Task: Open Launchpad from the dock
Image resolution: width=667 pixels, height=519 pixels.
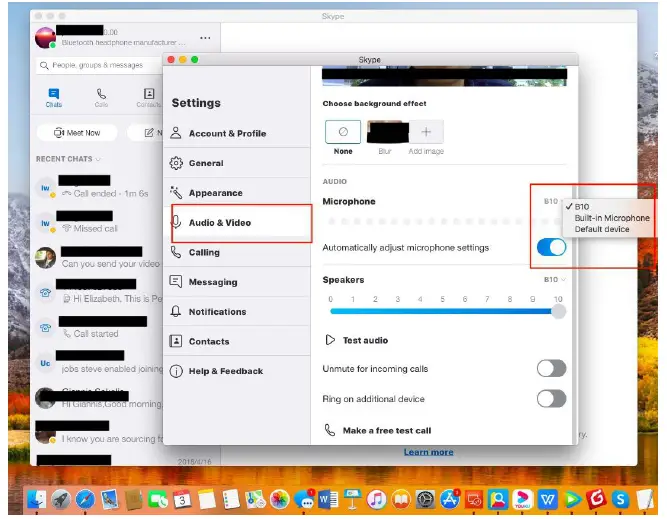Action: click(x=61, y=499)
